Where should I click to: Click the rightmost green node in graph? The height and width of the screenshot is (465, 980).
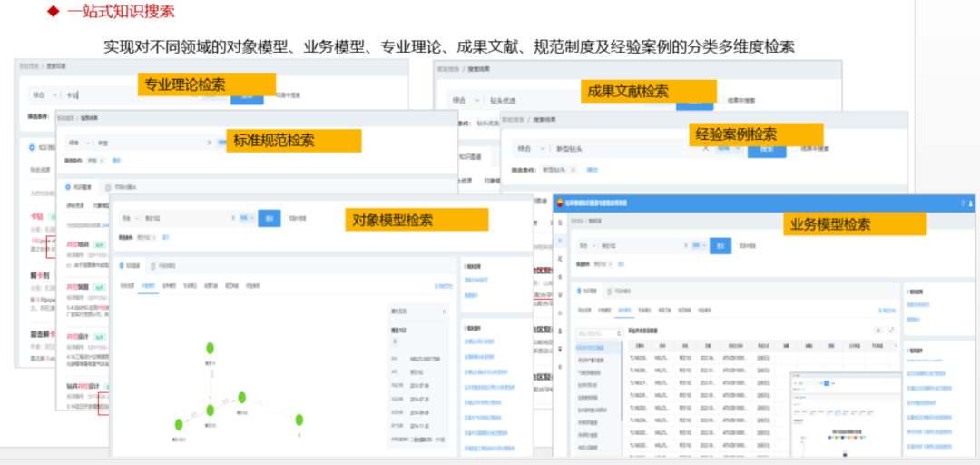click(299, 418)
